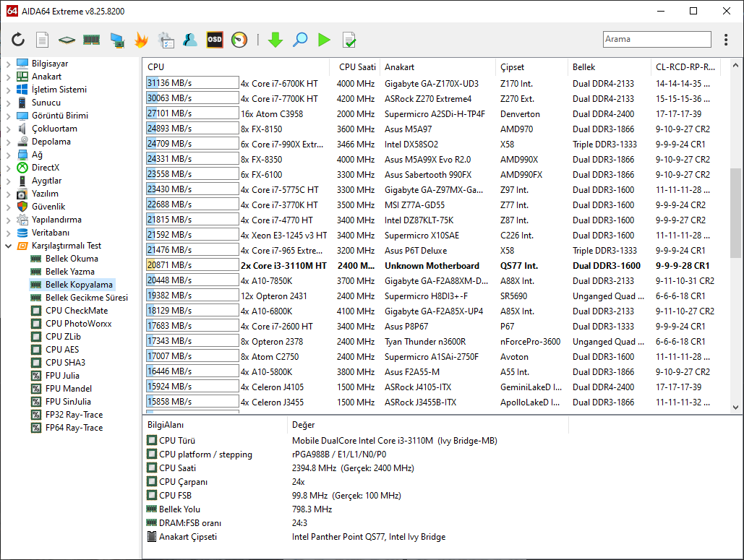Select FPU Mandel benchmark
The image size is (744, 560).
[x=68, y=388]
